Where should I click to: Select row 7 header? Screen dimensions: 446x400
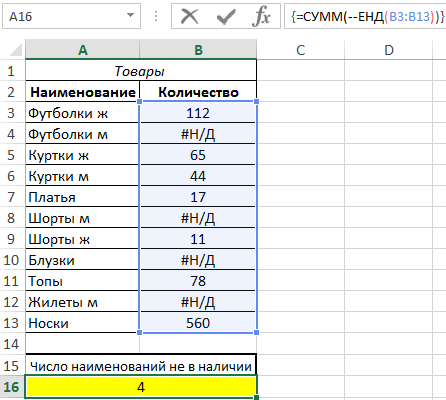click(12, 197)
